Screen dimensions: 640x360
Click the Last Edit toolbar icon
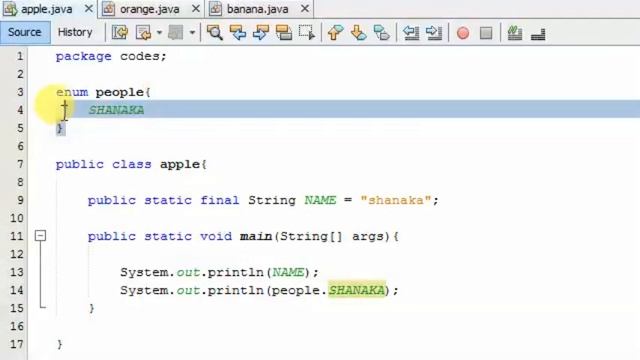120,33
